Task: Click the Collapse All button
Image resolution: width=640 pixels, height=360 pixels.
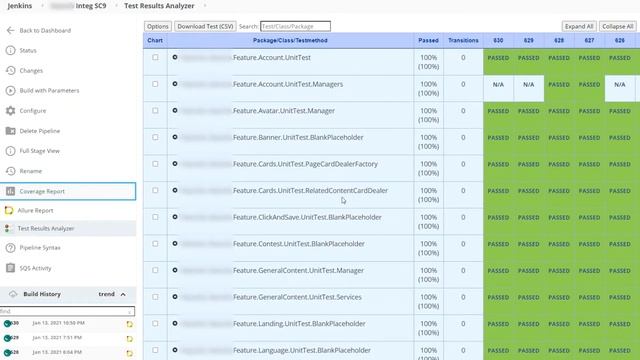Action: click(x=618, y=26)
